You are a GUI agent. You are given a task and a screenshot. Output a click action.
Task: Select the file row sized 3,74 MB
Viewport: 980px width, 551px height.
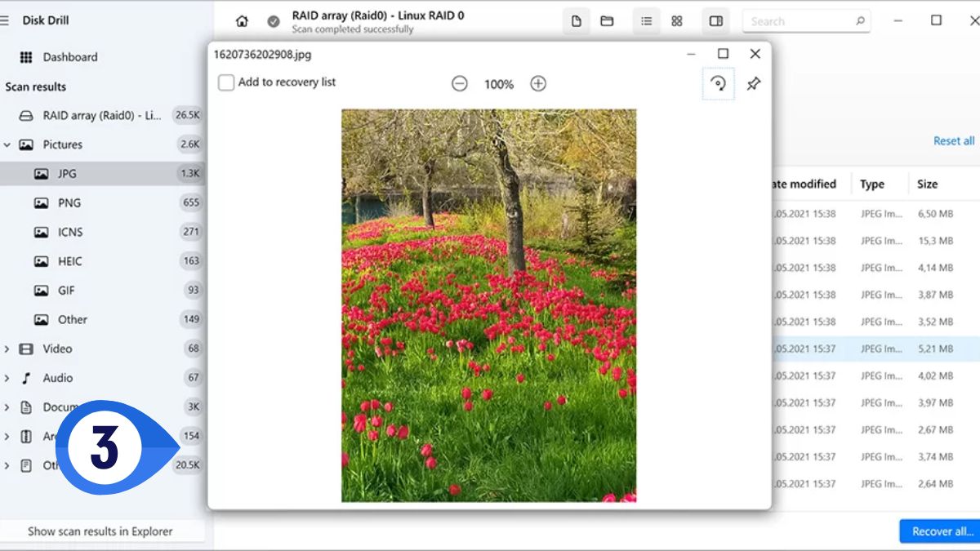point(875,457)
